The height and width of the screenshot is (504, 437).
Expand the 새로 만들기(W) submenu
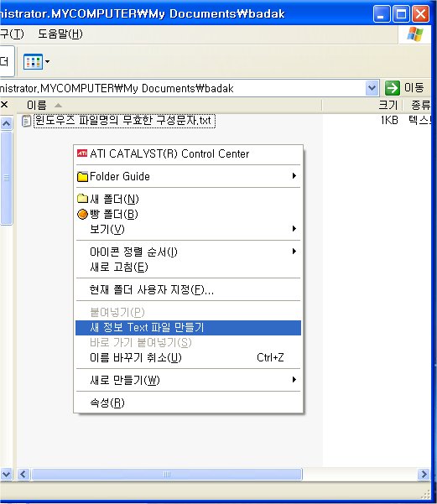pos(188,380)
